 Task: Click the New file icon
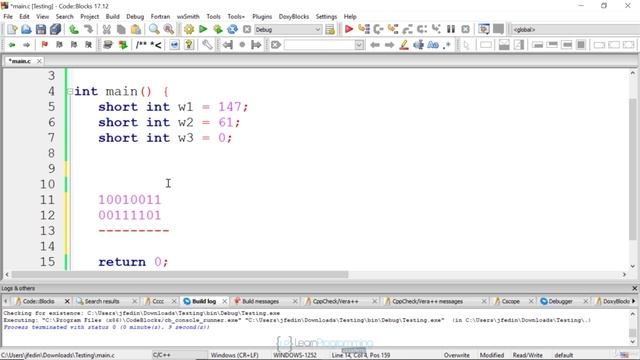click(12, 29)
